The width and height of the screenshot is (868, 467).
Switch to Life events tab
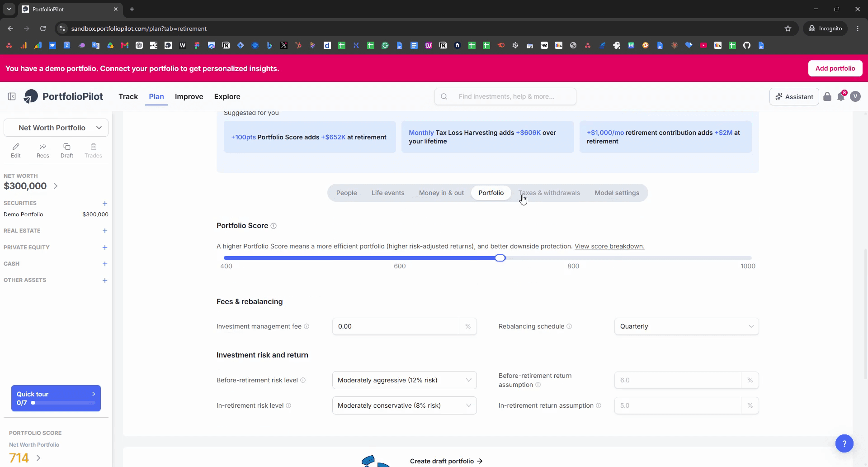tap(388, 193)
